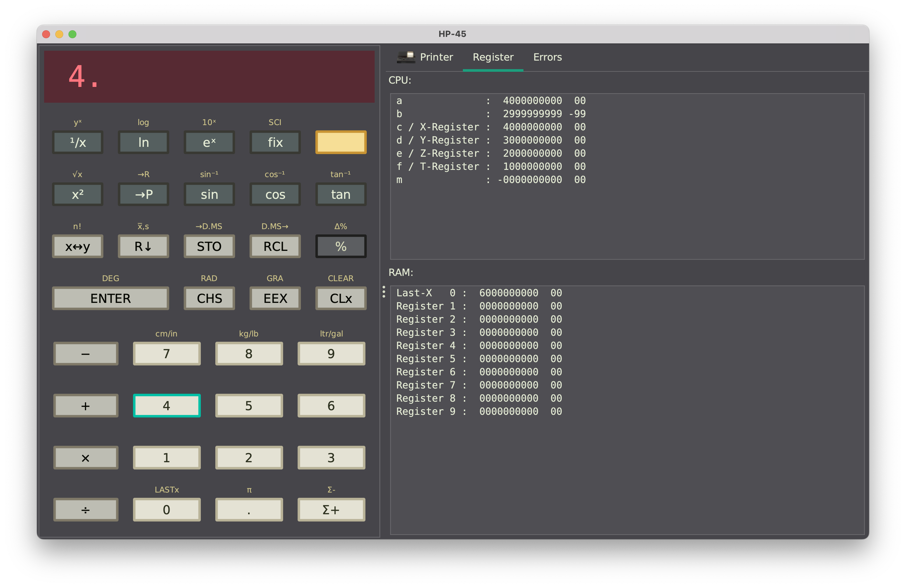
Task: Select the x↔y stack swap key
Action: [79, 247]
